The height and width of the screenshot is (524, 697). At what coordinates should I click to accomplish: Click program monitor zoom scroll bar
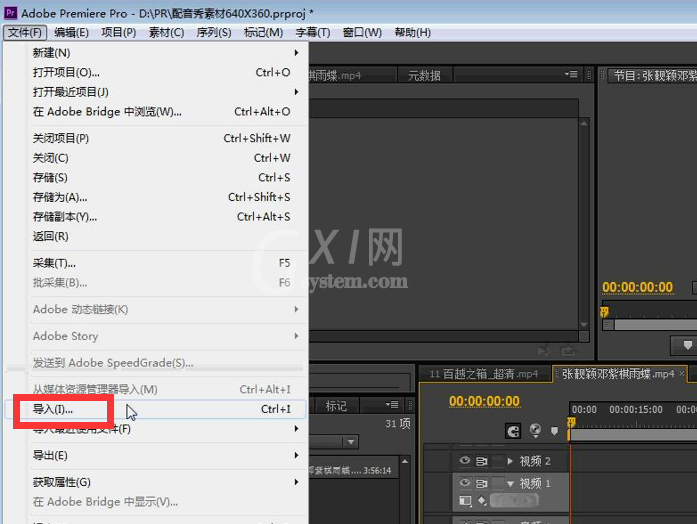coord(655,325)
